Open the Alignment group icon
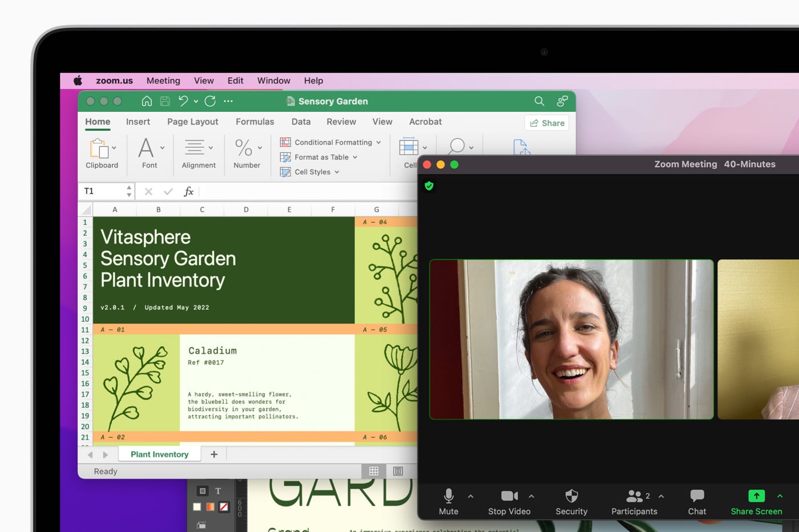The height and width of the screenshot is (532, 799). coord(195,147)
